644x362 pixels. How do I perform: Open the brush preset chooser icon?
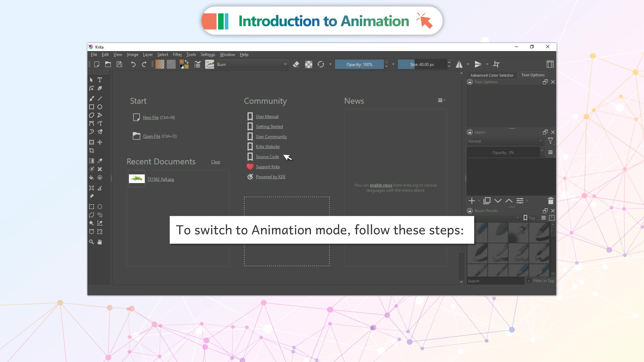click(x=210, y=64)
